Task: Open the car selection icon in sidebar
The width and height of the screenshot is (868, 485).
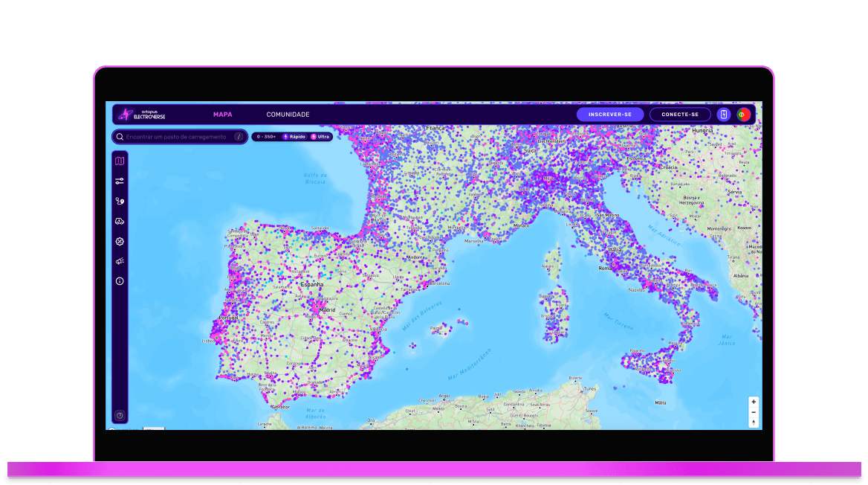Action: click(120, 220)
